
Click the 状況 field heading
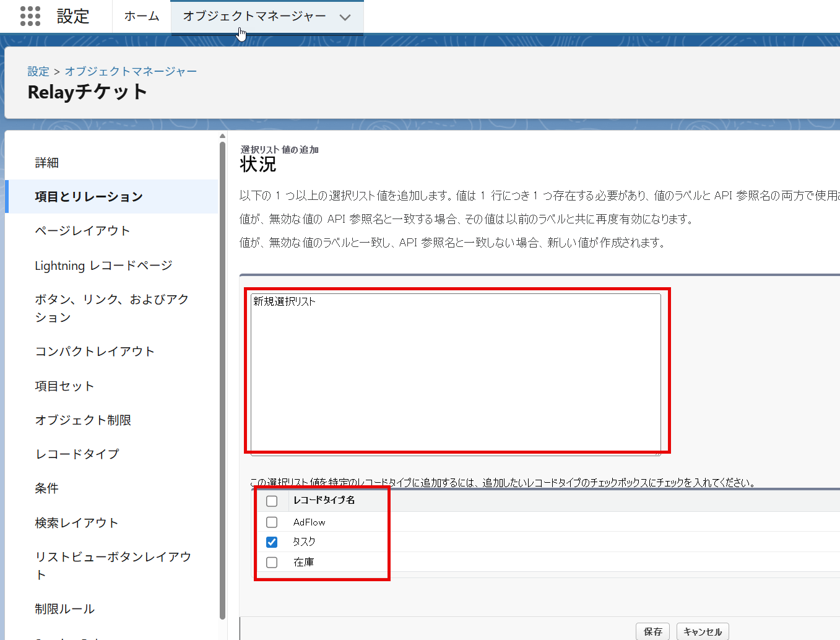258,165
